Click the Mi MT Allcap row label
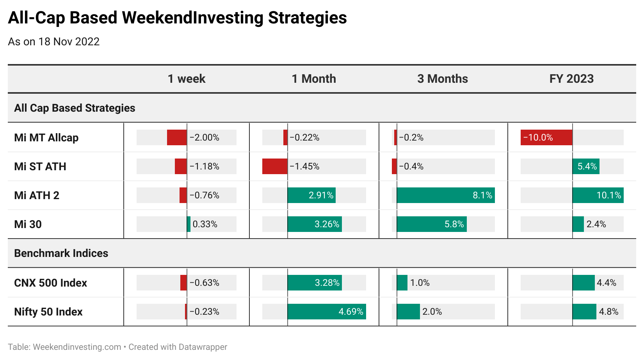Screen dimensions: 644x360 (x=46, y=138)
